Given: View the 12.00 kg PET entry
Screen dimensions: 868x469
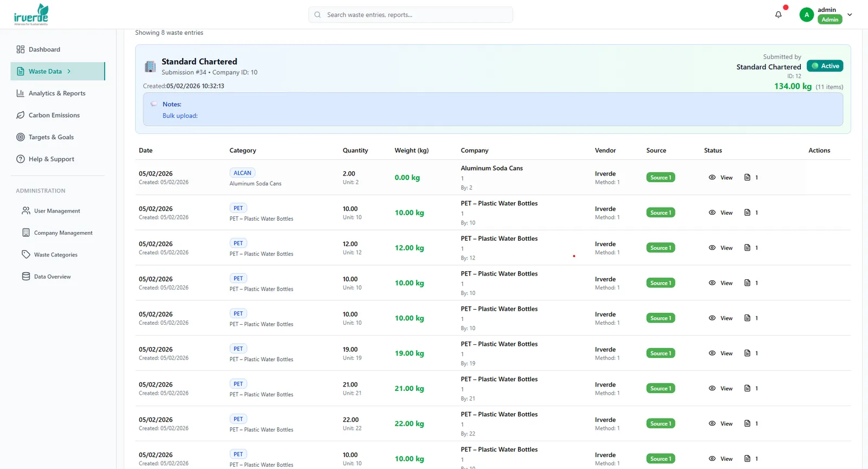Looking at the screenshot, I should (x=720, y=248).
